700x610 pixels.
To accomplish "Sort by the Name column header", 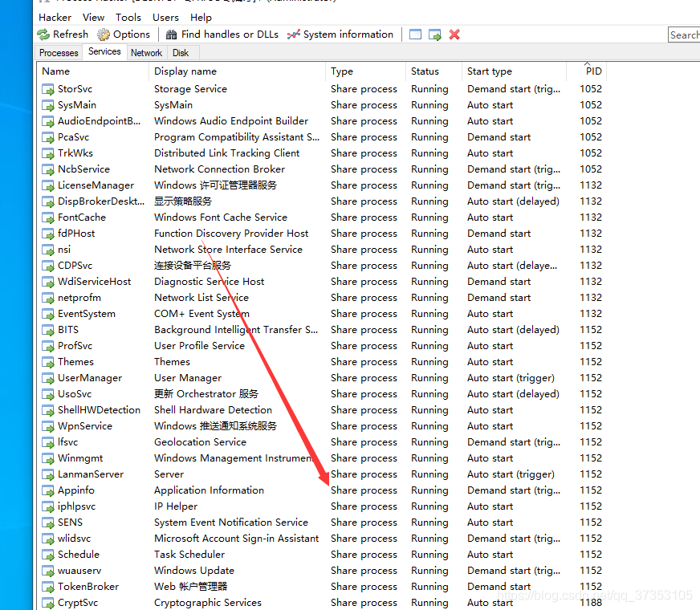I will (92, 71).
